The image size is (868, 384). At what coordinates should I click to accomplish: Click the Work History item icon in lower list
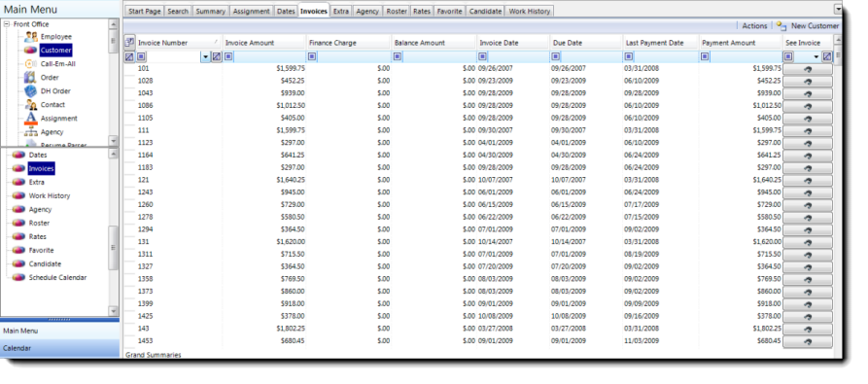(18, 195)
